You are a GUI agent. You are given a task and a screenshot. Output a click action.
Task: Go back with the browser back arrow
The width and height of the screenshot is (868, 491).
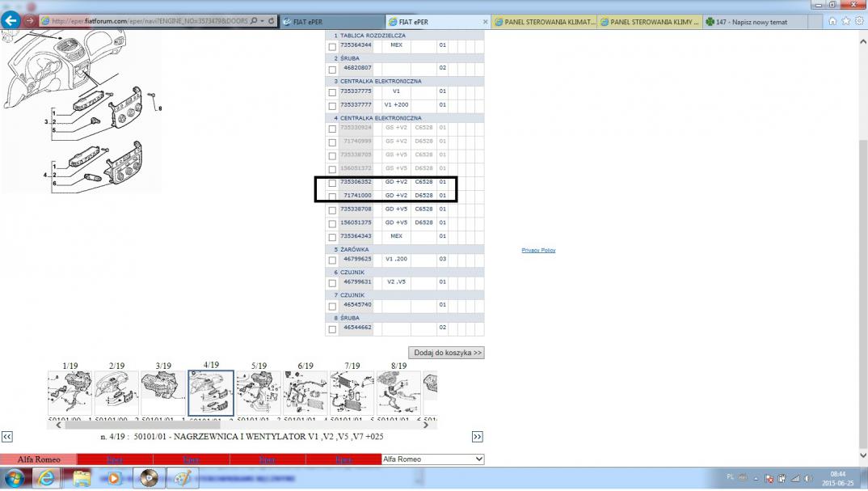point(11,20)
